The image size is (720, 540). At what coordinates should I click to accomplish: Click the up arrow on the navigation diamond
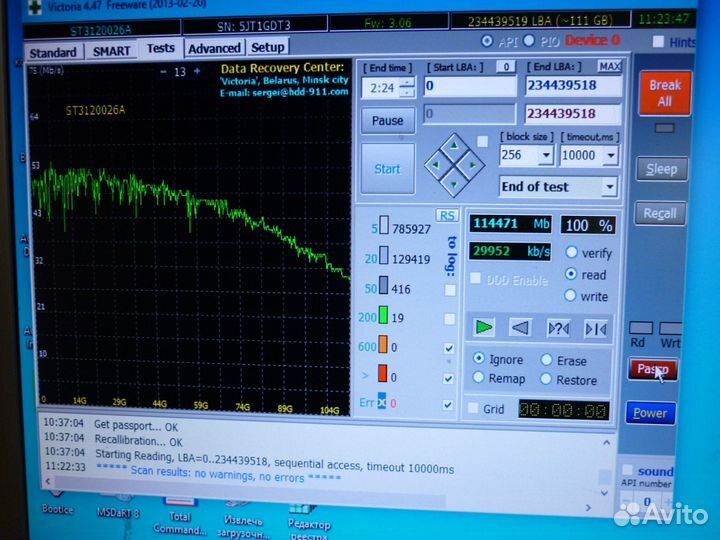tap(454, 146)
